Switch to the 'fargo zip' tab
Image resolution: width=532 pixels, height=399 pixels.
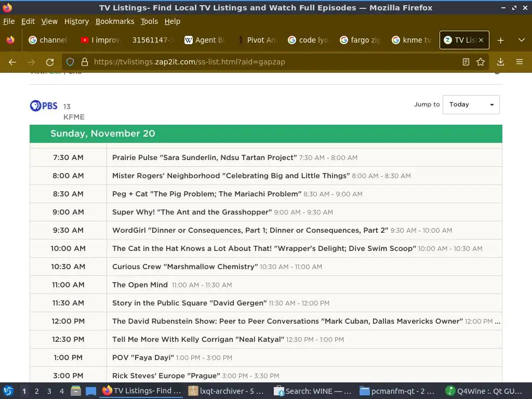(361, 40)
